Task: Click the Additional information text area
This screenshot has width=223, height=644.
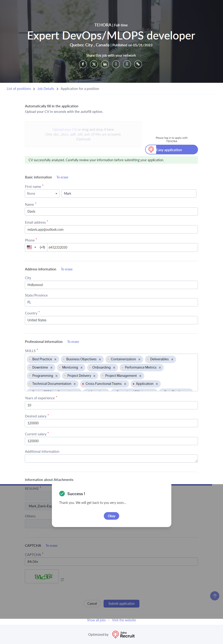Action: click(x=111, y=458)
